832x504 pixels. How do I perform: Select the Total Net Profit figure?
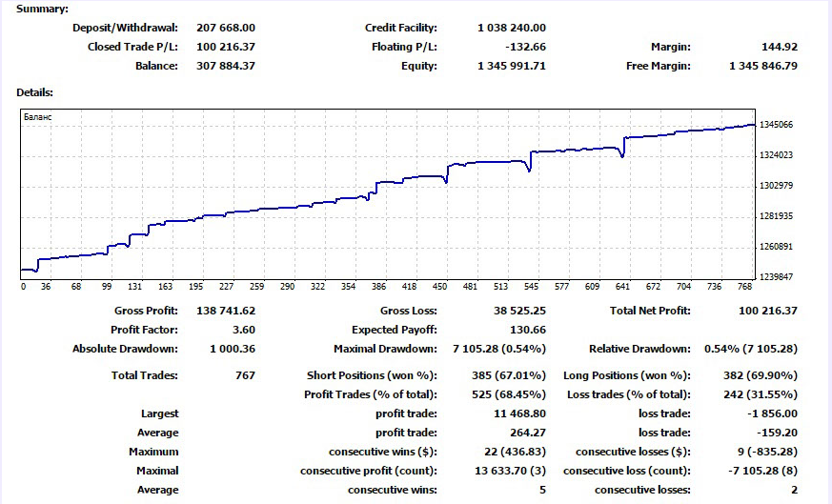[768, 311]
